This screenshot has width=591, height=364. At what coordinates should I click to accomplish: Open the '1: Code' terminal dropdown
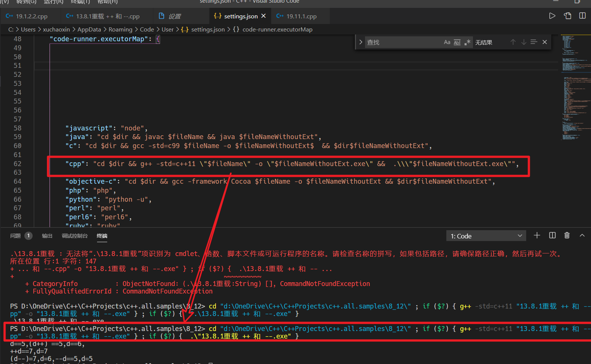coord(486,236)
